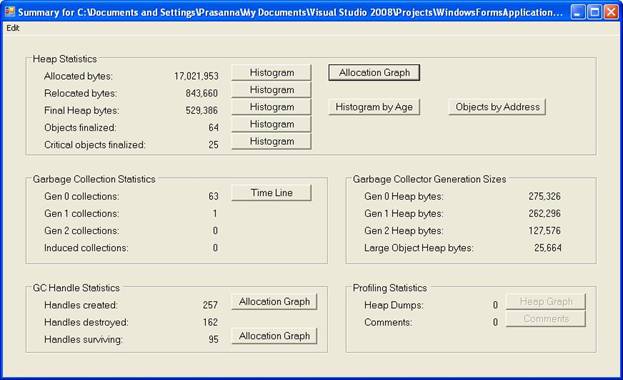The image size is (623, 380).
Task: Click the disabled Heap Graph button
Action: 546,301
